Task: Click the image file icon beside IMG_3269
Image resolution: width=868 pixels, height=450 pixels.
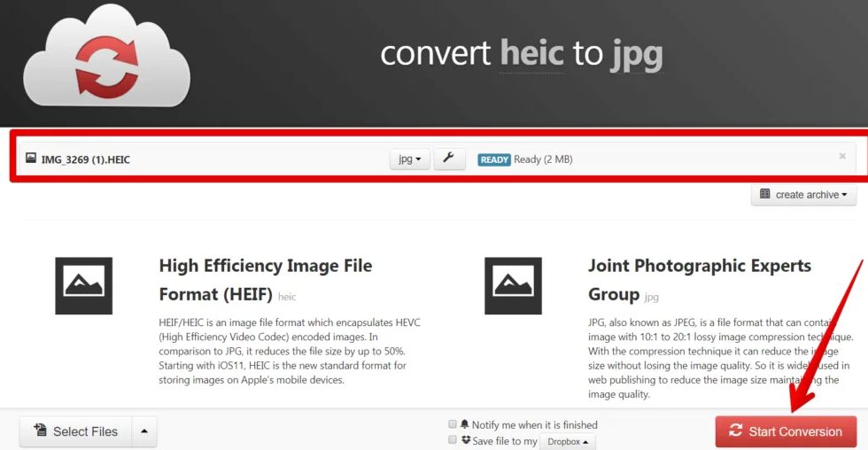Action: click(31, 159)
